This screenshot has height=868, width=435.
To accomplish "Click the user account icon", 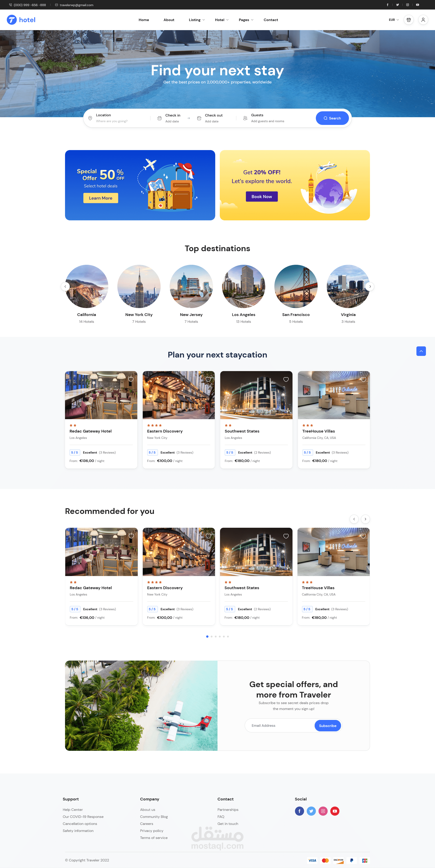I will coord(423,20).
